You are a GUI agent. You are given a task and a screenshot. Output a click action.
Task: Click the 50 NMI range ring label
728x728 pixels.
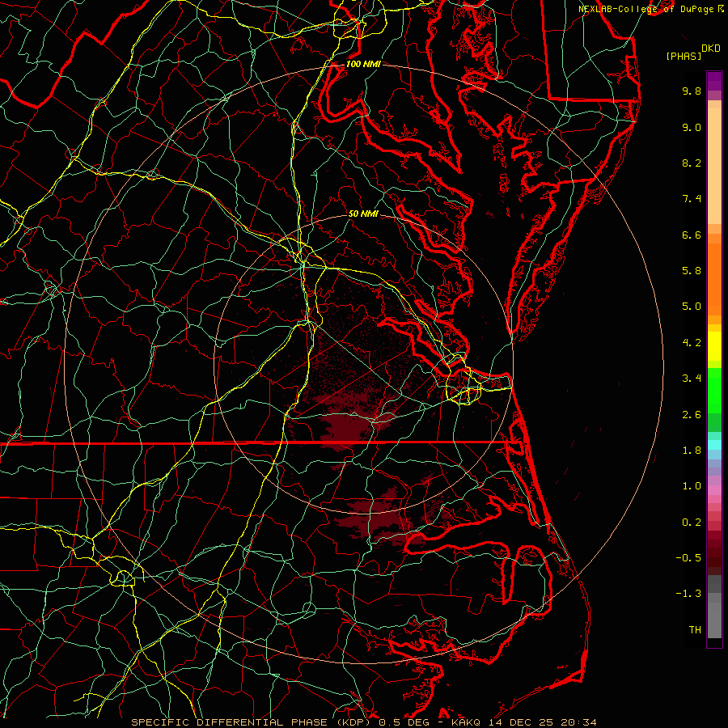363,214
